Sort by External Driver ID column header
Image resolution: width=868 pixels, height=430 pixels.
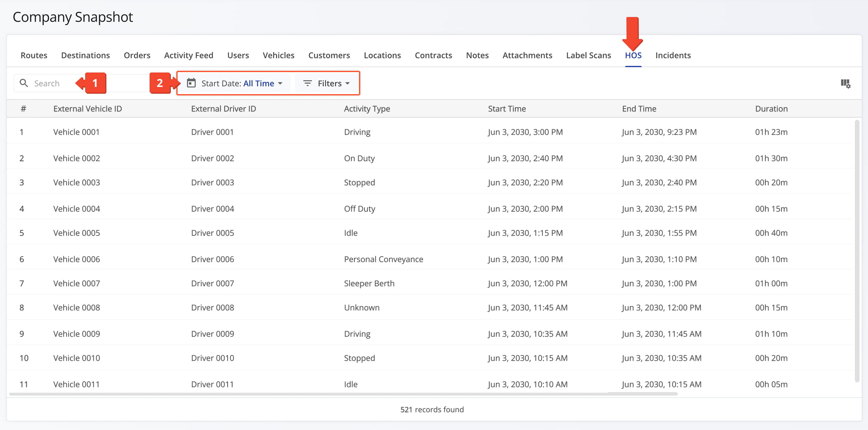(x=223, y=109)
